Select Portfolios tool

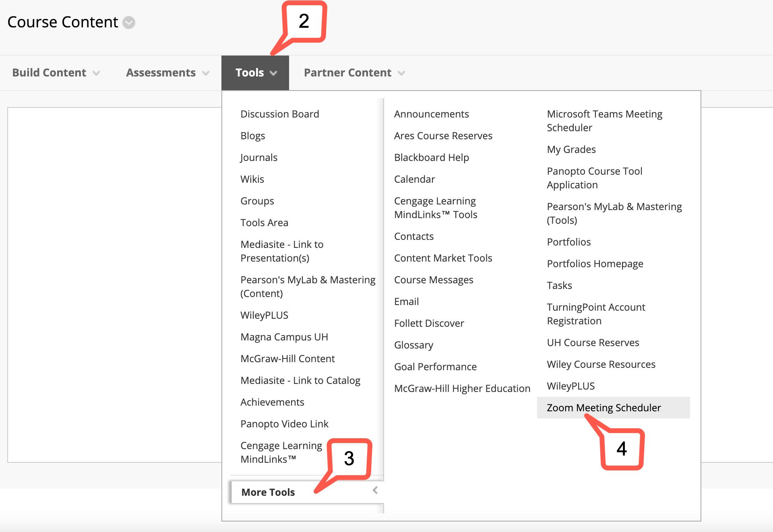point(569,242)
